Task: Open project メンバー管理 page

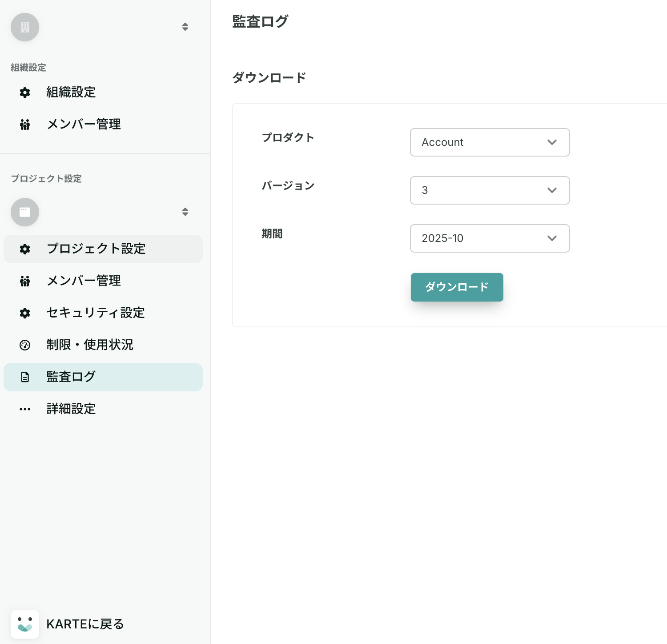Action: 103,281
